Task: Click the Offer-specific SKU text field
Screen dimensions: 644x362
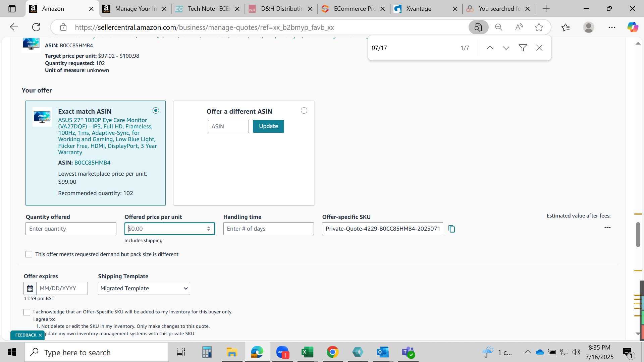Action: [x=382, y=229]
